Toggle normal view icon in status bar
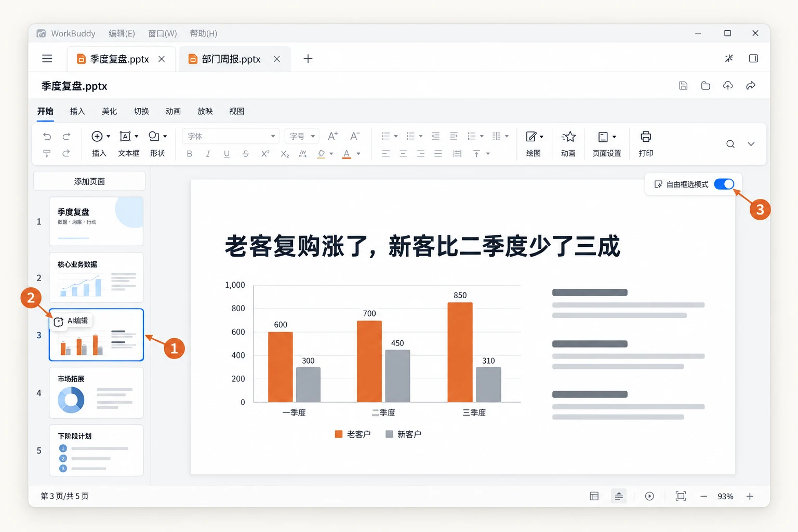798x532 pixels. coord(594,496)
